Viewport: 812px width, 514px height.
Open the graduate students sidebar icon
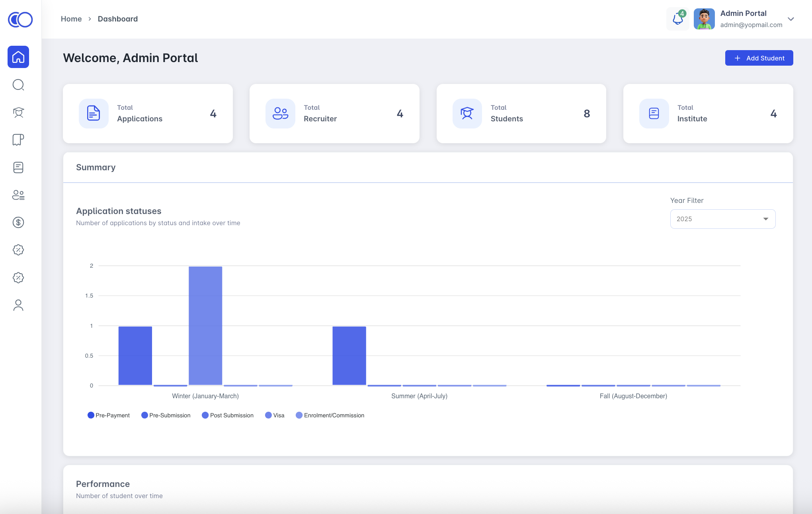(x=18, y=113)
